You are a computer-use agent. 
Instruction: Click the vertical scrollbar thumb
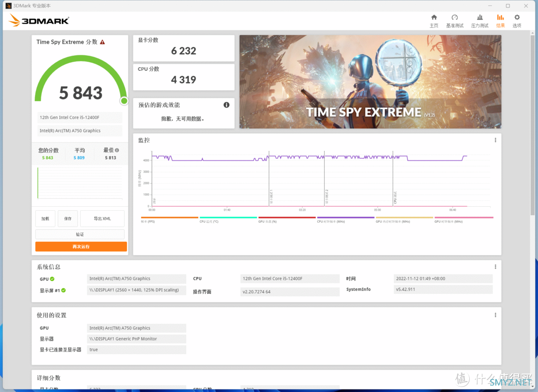coord(533,124)
